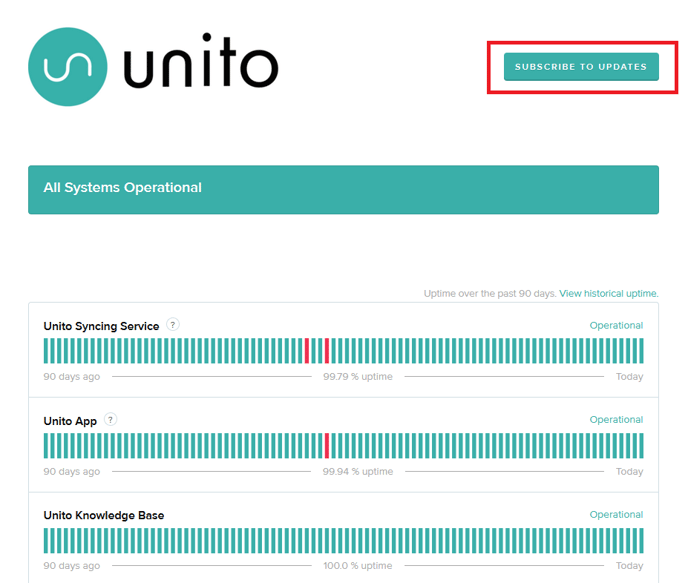This screenshot has width=688, height=583.
Task: Click the 100.0 % uptime value
Action: point(358,566)
